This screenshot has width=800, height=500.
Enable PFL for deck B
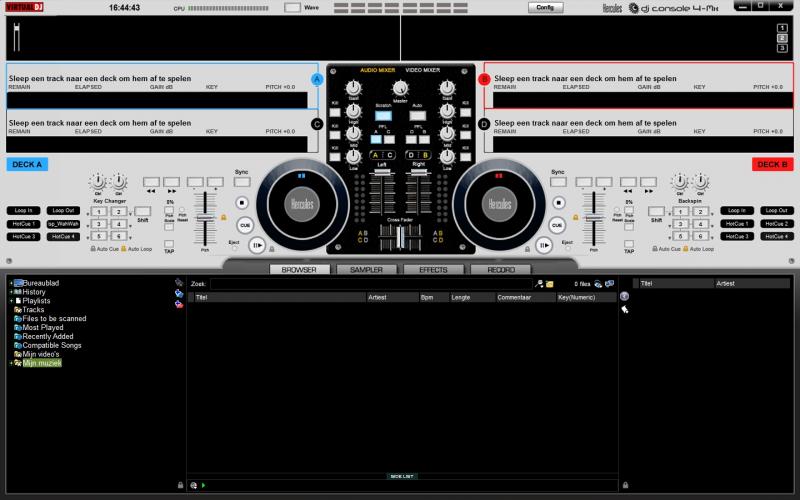424,139
